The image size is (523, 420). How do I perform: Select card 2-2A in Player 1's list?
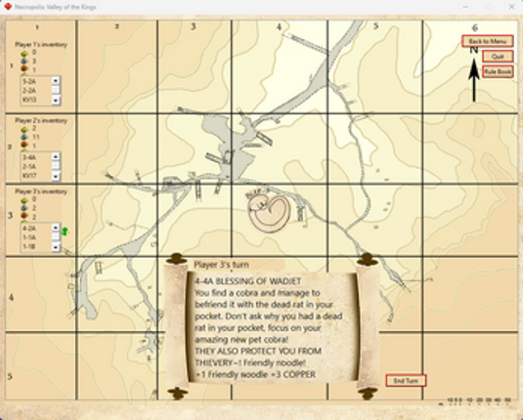(x=36, y=91)
